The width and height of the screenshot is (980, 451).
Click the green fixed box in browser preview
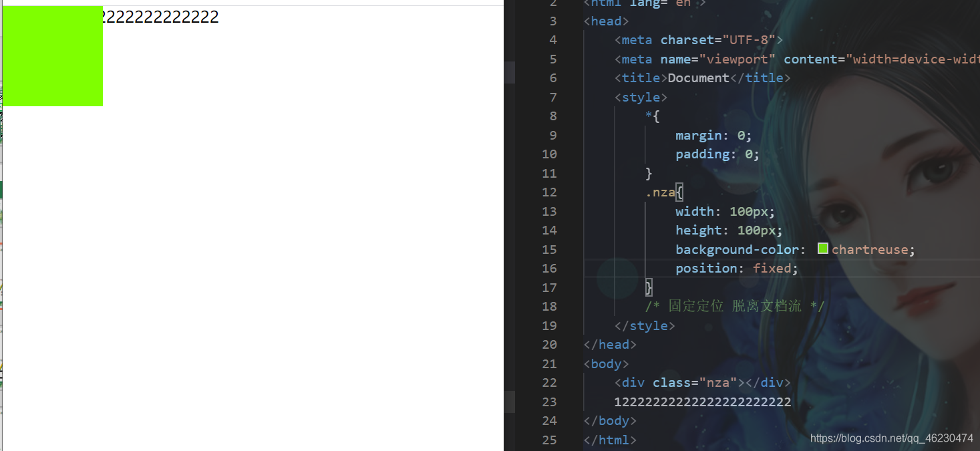(x=53, y=56)
